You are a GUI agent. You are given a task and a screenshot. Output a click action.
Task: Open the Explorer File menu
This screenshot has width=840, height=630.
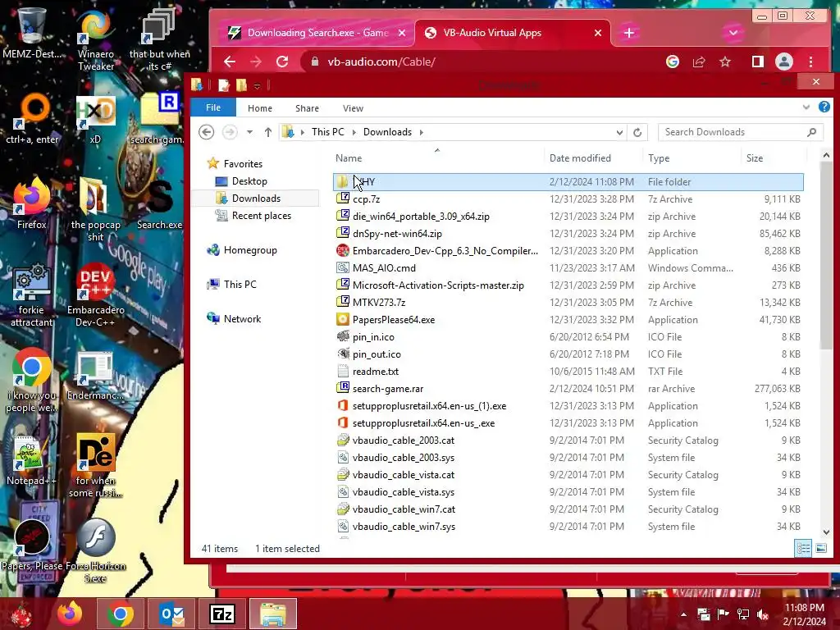coord(213,107)
